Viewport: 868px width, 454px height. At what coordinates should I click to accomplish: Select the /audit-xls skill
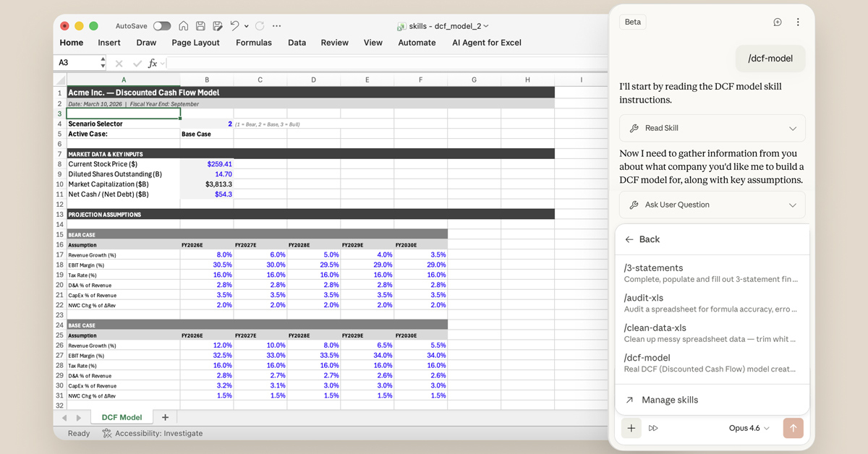pos(712,303)
